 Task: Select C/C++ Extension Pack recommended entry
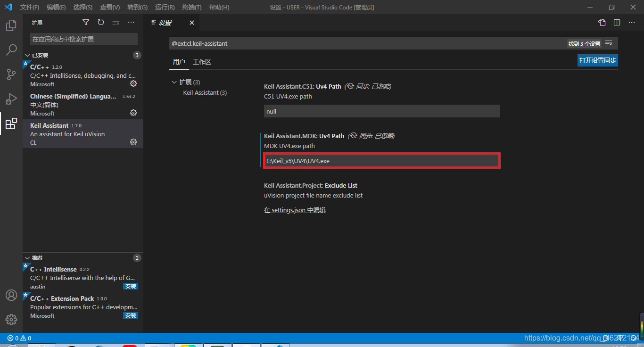[x=83, y=307]
